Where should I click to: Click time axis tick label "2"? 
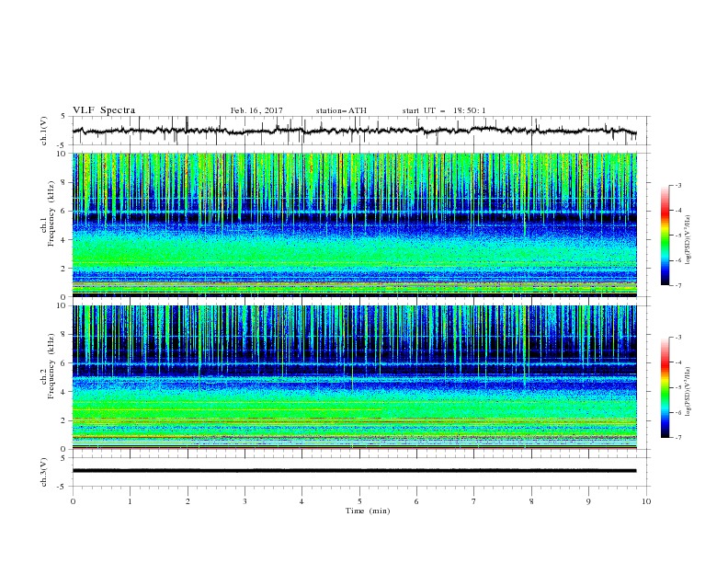(x=188, y=501)
